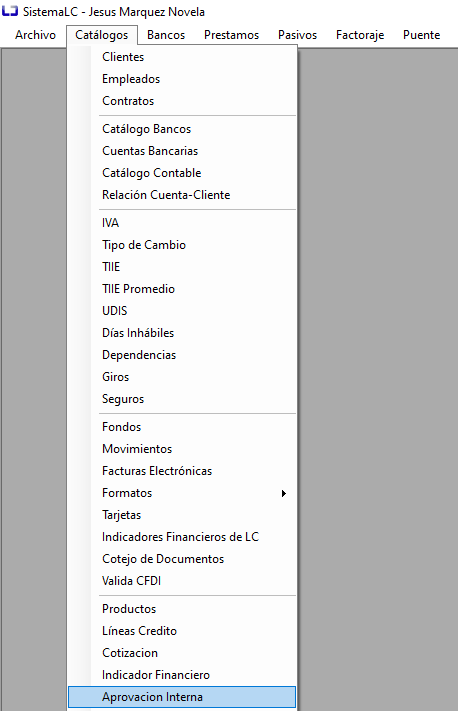Click highlighted Aprovacion Interna item
Screen dimensions: 458x711
[182, 697]
